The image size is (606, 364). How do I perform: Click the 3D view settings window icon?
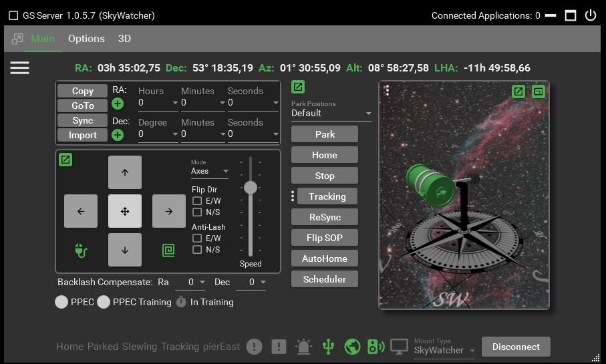[x=538, y=92]
